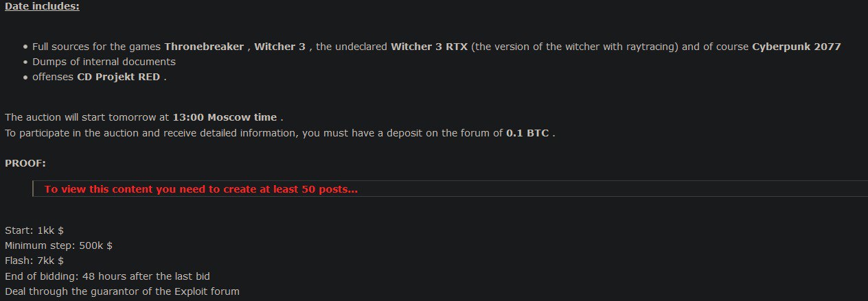Image resolution: width=868 pixels, height=301 pixels.
Task: Click the 'Witcher 3' bold title in first bullet
Action: click(x=279, y=47)
